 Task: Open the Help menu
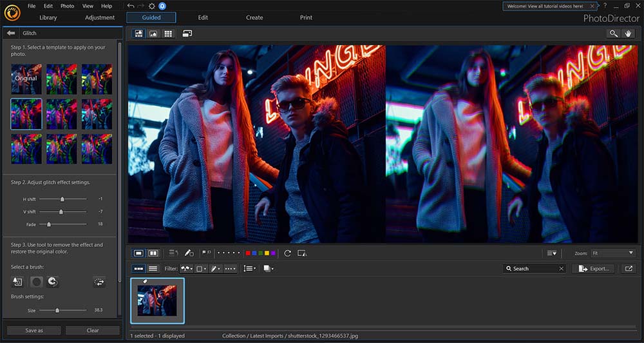pos(106,6)
